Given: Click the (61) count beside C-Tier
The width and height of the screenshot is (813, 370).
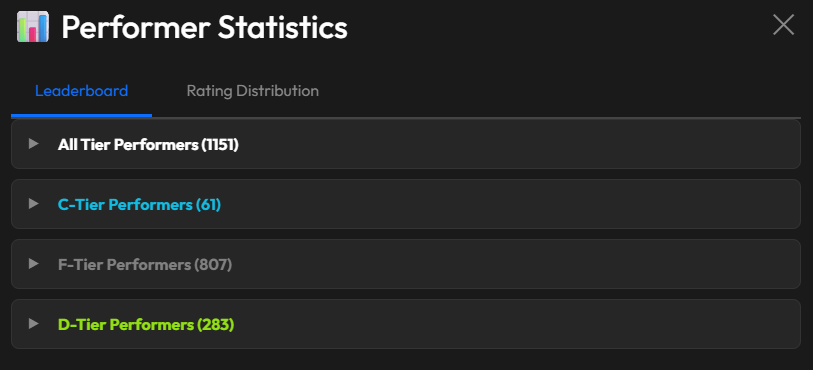Looking at the screenshot, I should 208,205.
